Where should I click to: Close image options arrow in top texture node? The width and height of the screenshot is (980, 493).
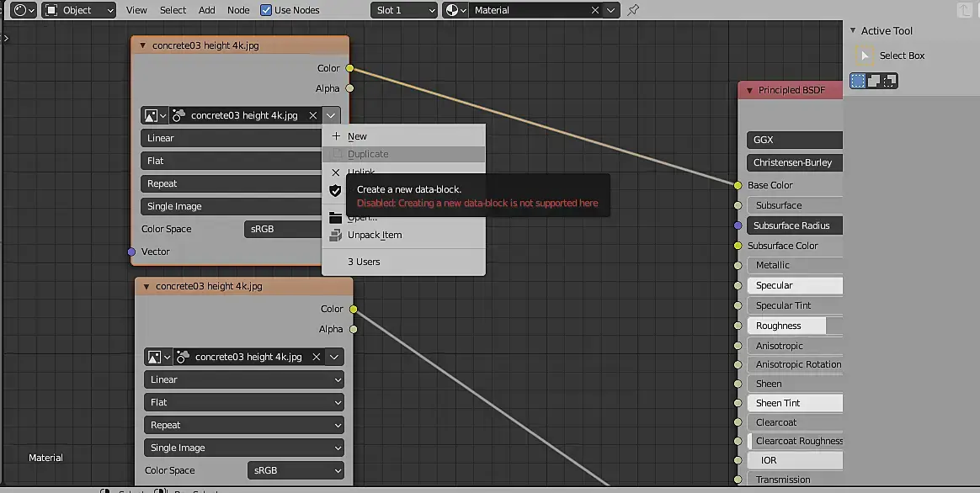click(331, 115)
